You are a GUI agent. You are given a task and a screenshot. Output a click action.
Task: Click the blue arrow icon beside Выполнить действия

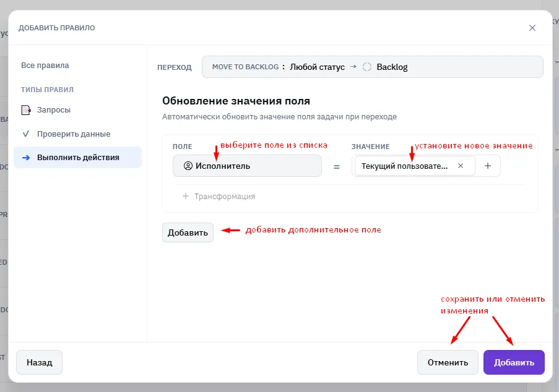click(x=26, y=158)
